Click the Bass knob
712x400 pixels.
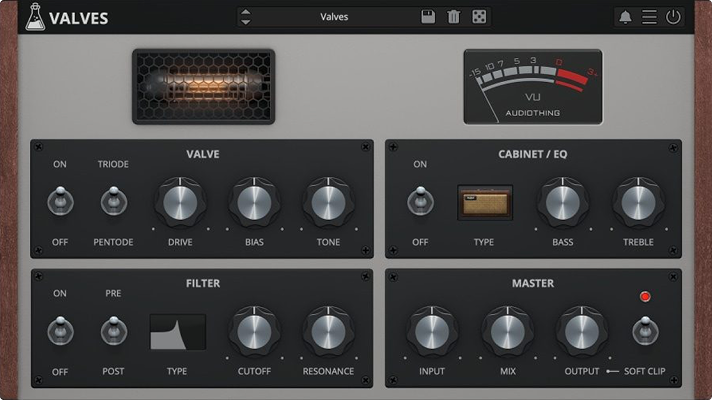pos(563,202)
